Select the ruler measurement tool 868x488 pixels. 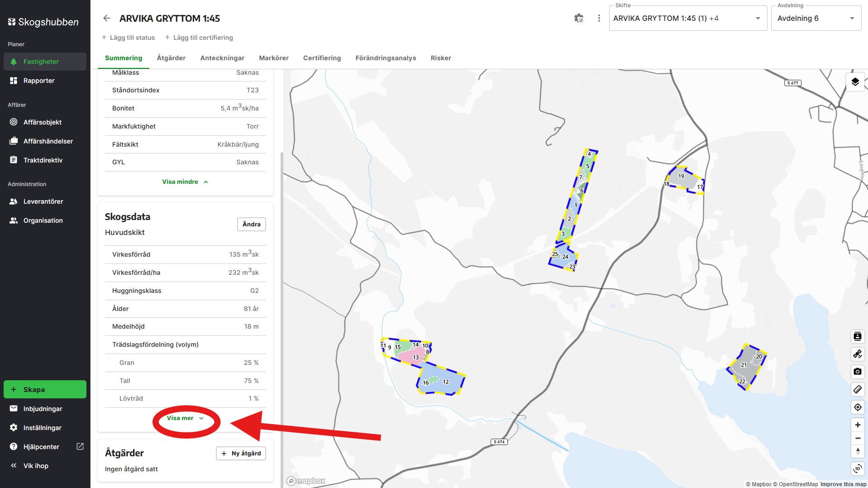pyautogui.click(x=858, y=389)
